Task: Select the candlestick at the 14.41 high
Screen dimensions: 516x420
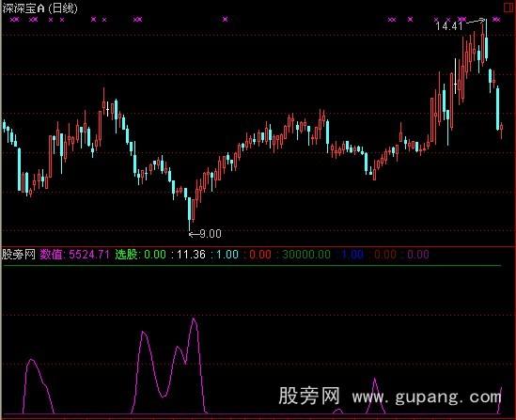Action: [x=486, y=41]
